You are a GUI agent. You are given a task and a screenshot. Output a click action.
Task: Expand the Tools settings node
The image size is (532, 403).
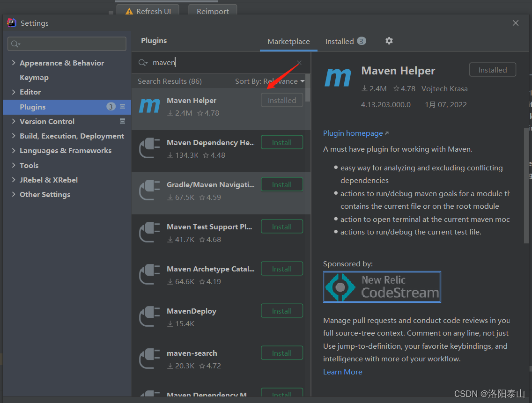click(14, 165)
